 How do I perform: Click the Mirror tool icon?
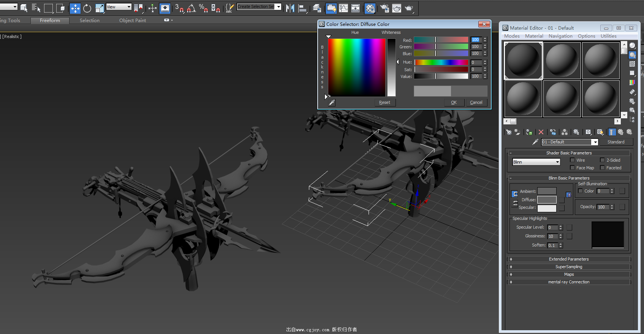click(290, 8)
